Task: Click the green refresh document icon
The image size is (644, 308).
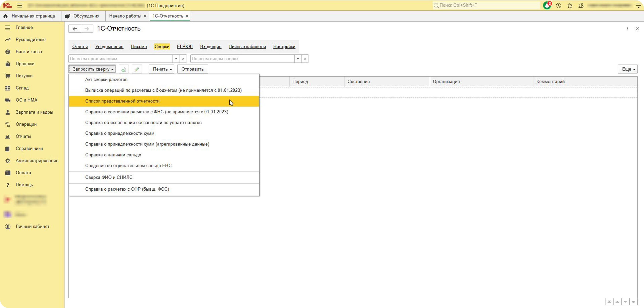Action: coord(124,69)
